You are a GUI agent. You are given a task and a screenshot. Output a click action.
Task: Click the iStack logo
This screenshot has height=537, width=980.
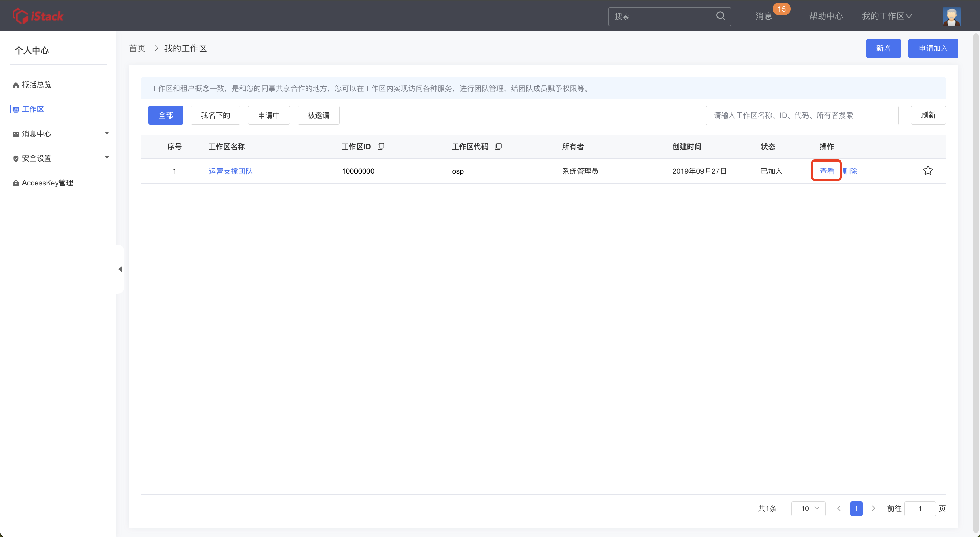tap(38, 16)
